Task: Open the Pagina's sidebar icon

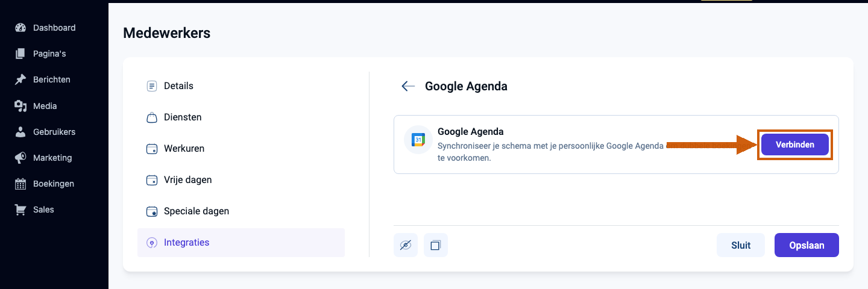Action: (21, 54)
